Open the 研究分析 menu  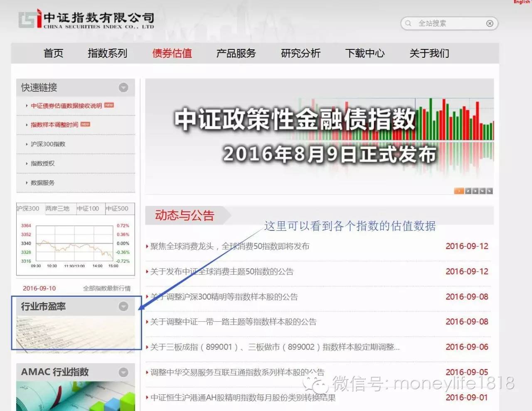[x=300, y=53]
